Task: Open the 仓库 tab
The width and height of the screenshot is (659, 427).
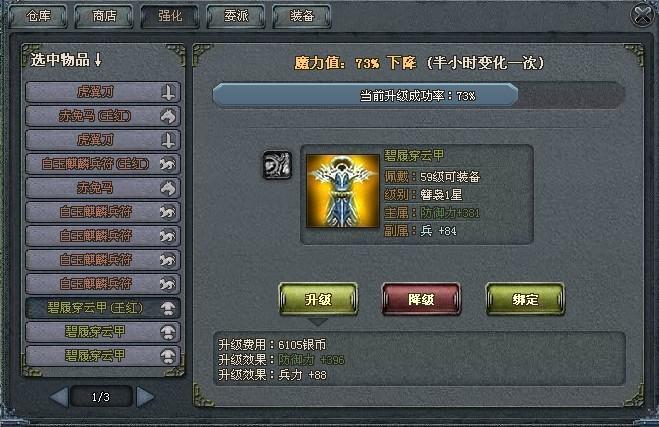Action: point(38,16)
